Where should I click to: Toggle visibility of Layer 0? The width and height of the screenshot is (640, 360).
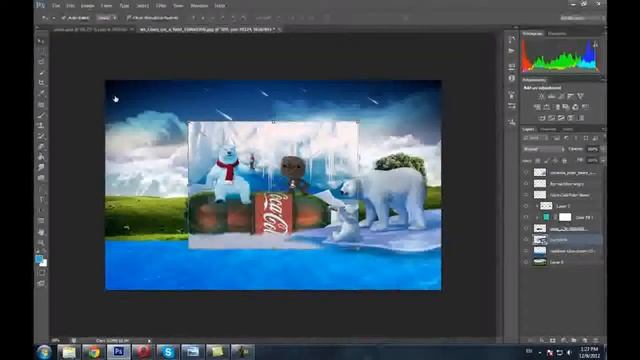click(526, 262)
